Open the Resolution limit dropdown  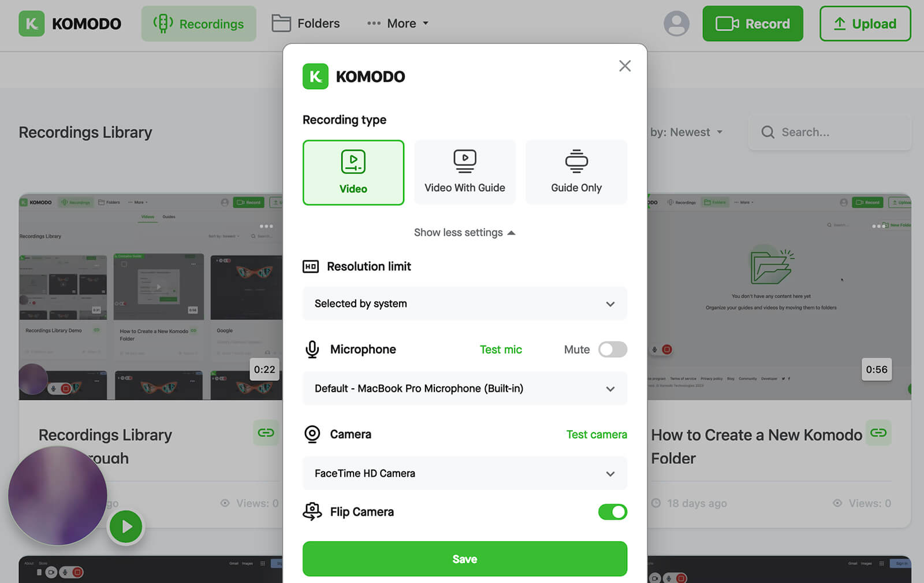(465, 303)
